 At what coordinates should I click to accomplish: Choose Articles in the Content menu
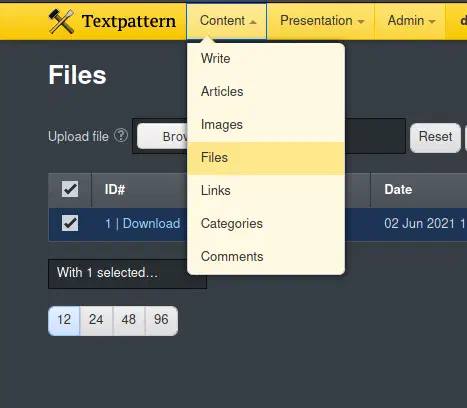pyautogui.click(x=266, y=92)
